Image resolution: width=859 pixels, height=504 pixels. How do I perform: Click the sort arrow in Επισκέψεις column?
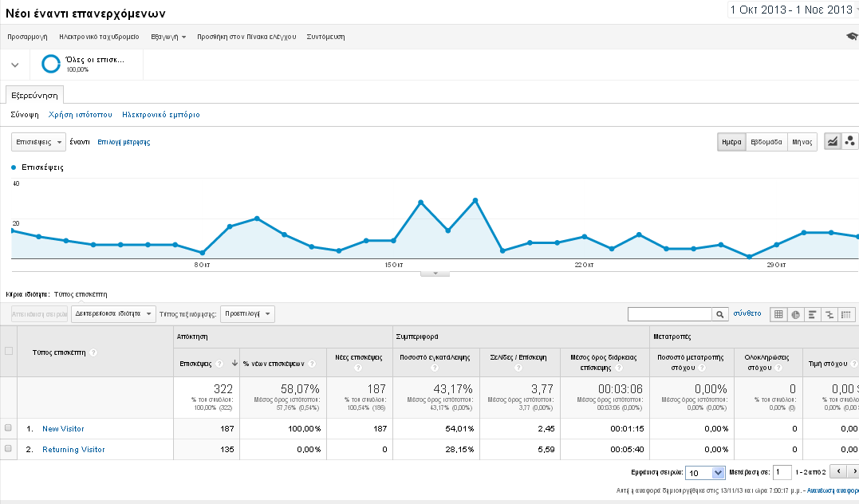pyautogui.click(x=234, y=363)
